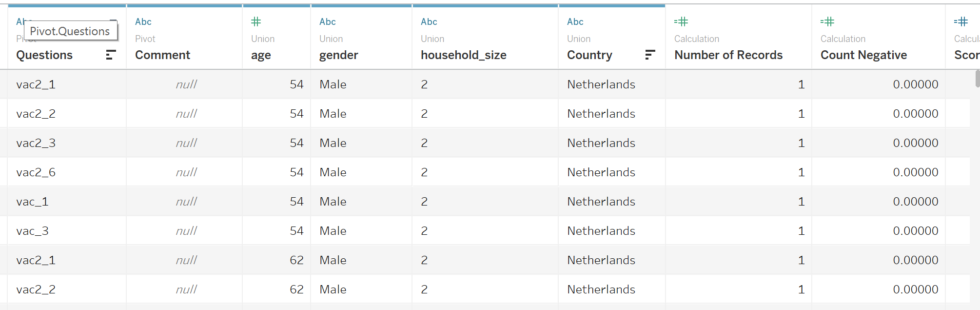
Task: Change the Comment column Abc data type
Action: 143,22
